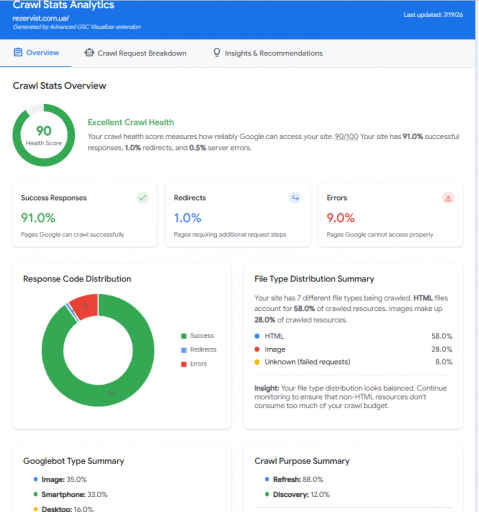This screenshot has height=512, width=479.
Task: Click the Generated by Advanced GSC Visualizer text
Action: tap(77, 27)
